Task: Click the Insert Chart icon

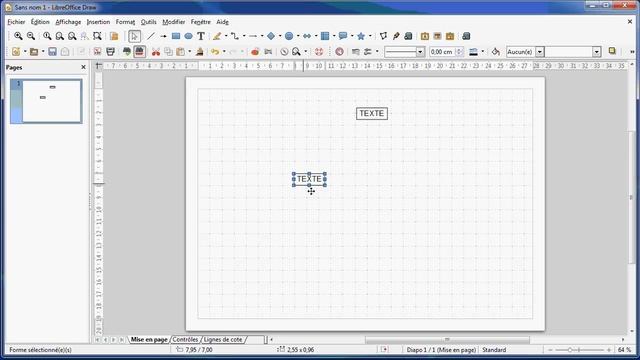Action: coord(255,52)
